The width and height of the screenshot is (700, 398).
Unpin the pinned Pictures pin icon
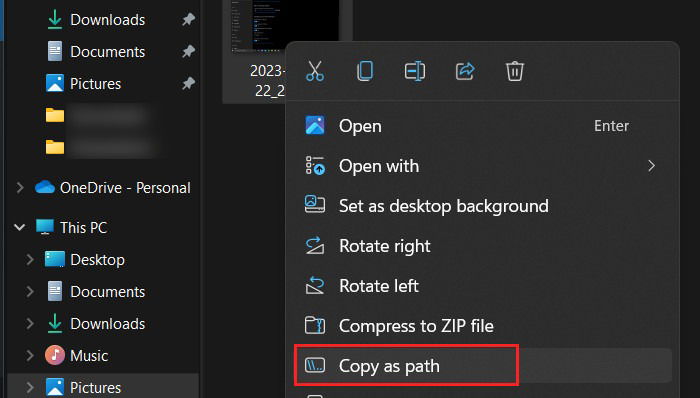[x=188, y=83]
